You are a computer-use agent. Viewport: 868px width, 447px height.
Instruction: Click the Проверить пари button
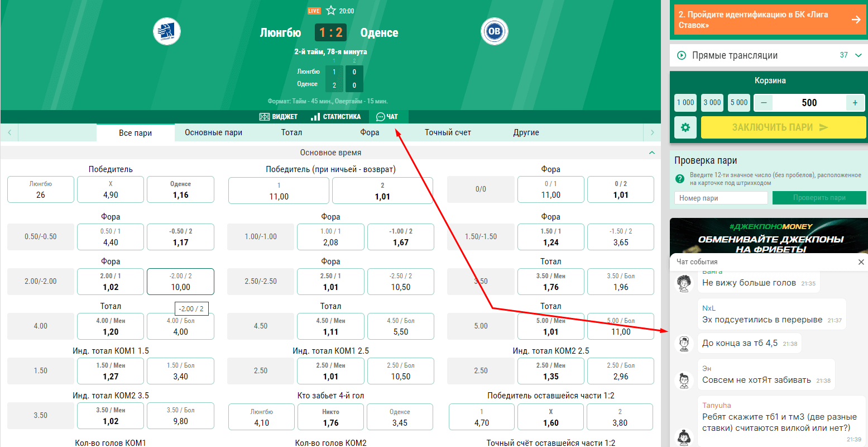point(819,198)
